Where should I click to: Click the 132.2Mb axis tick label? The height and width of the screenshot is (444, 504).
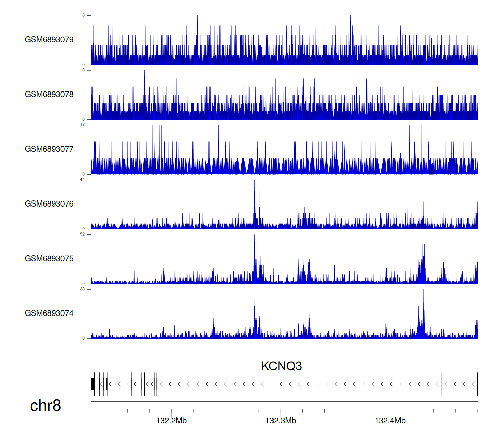(171, 421)
